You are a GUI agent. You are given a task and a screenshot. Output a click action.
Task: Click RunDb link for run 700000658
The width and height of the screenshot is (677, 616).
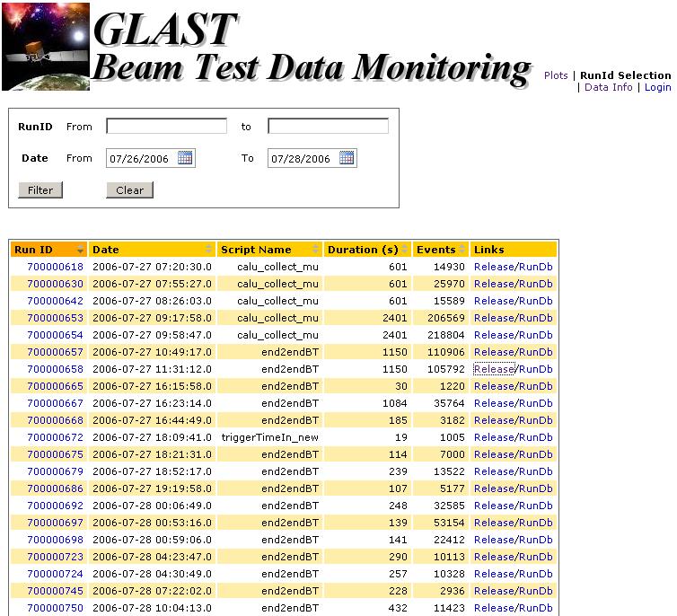point(535,369)
